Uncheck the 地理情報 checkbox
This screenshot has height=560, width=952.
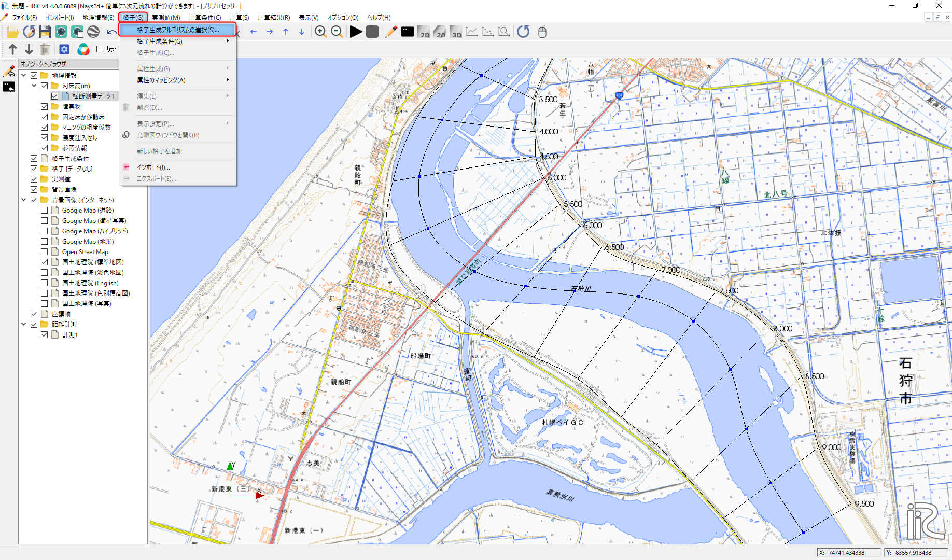click(34, 75)
